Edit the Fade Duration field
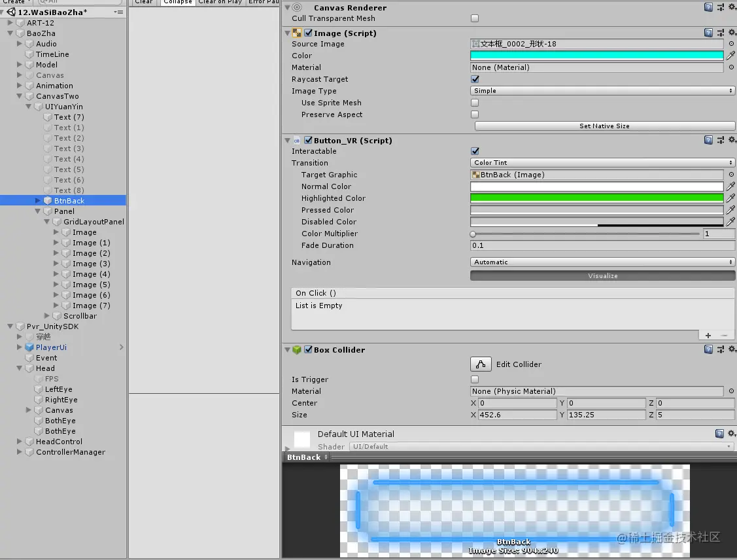The image size is (737, 560). 602,245
